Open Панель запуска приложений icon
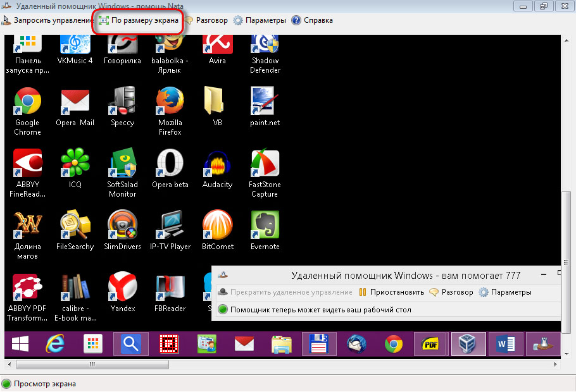Viewport: 576px width, 392px height. [x=28, y=54]
